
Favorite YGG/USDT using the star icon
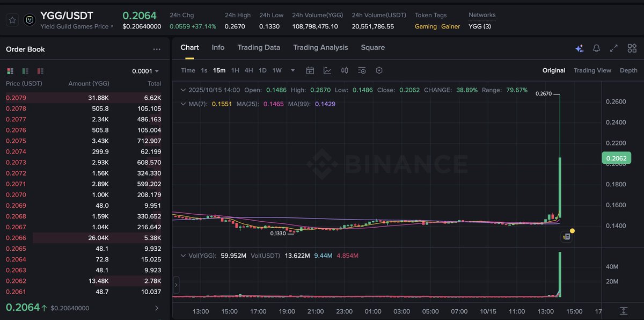pyautogui.click(x=12, y=20)
